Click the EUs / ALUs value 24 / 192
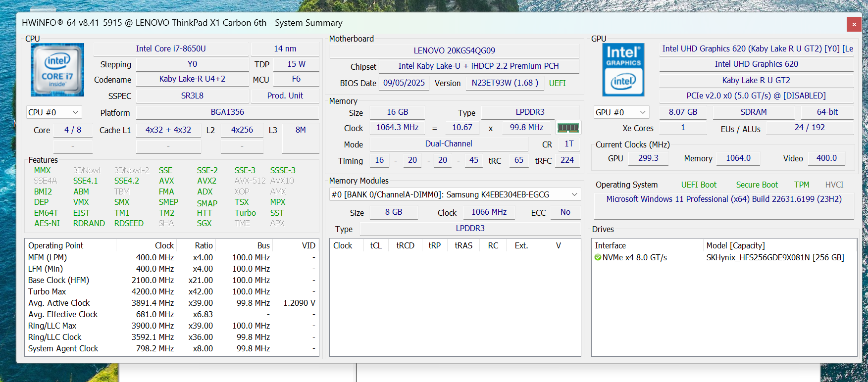The height and width of the screenshot is (382, 868). [x=810, y=127]
